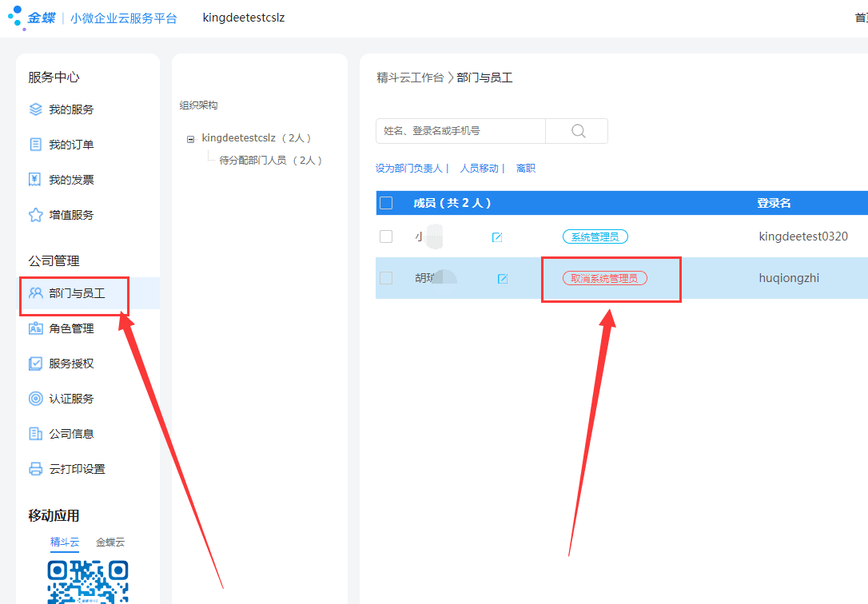Check the huqiongzhi row checkbox
Image resolution: width=868 pixels, height=604 pixels.
[x=386, y=278]
